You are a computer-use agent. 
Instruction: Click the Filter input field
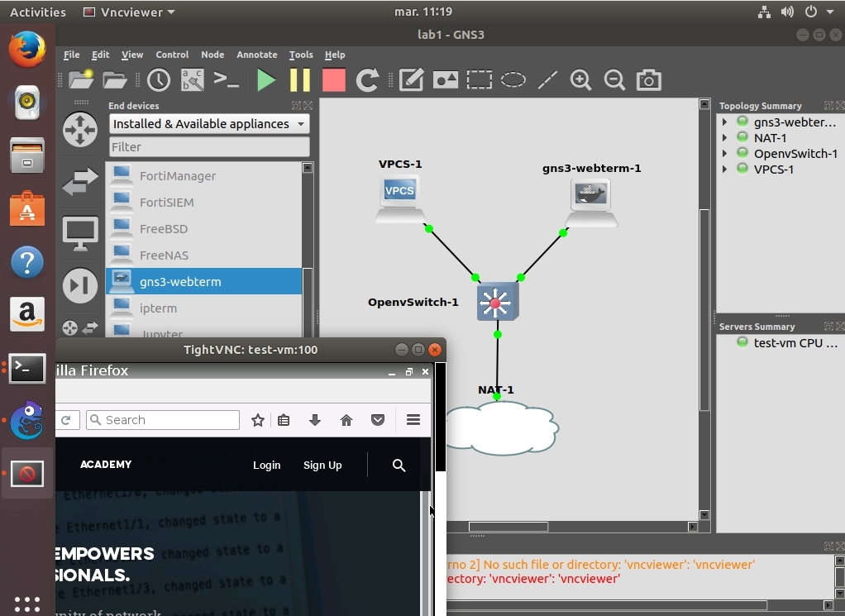click(x=209, y=147)
